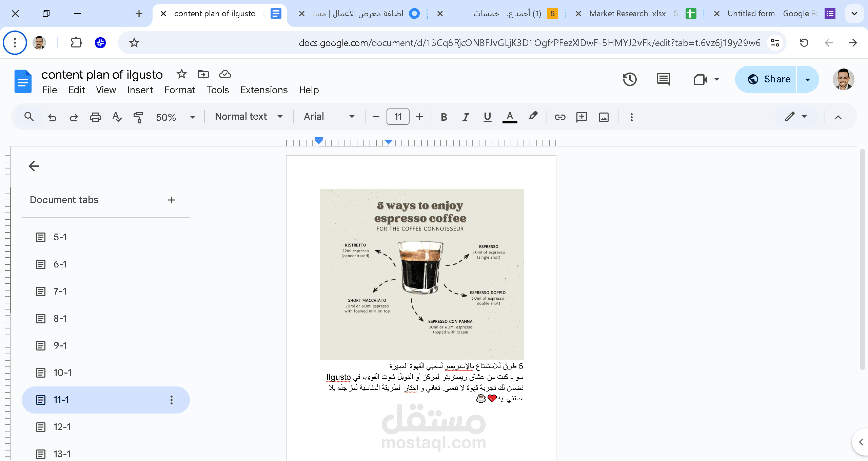Click the font size input field
The width and height of the screenshot is (868, 461).
pyautogui.click(x=398, y=117)
